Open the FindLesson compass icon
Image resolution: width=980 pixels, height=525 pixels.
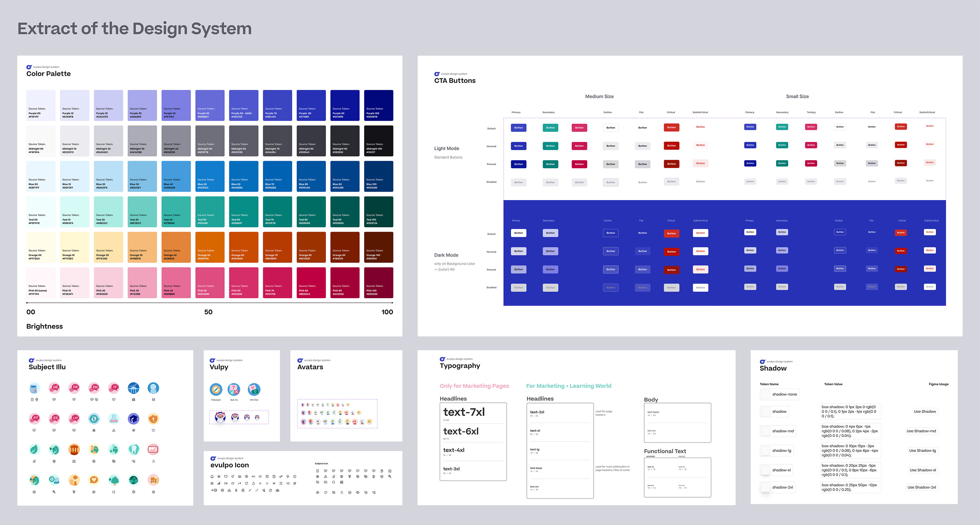pyautogui.click(x=216, y=390)
